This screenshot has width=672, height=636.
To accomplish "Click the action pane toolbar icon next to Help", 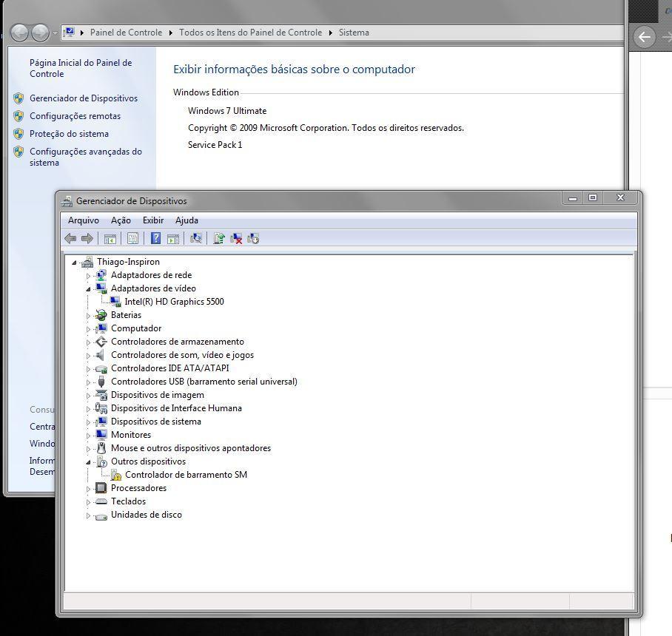I will (x=173, y=239).
